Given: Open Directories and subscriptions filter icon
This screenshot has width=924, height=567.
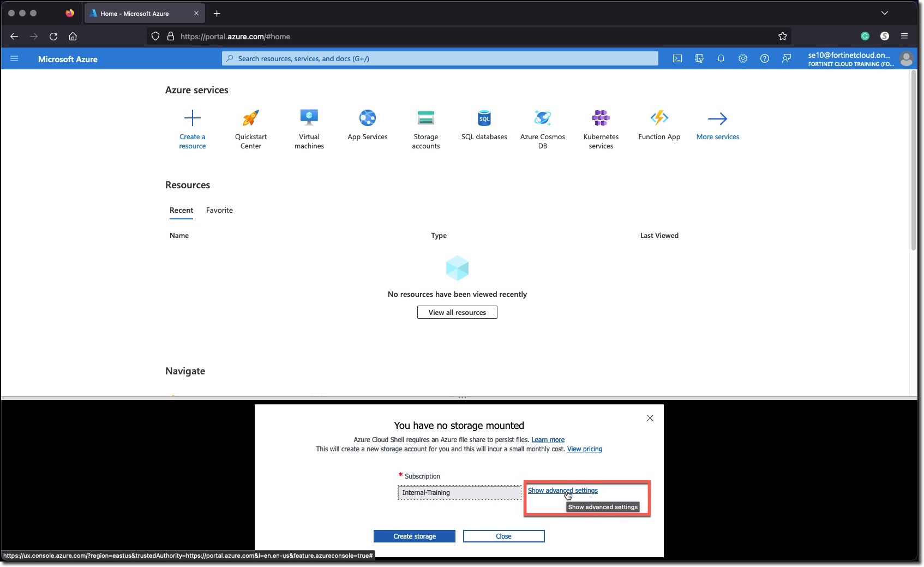Looking at the screenshot, I should [699, 58].
